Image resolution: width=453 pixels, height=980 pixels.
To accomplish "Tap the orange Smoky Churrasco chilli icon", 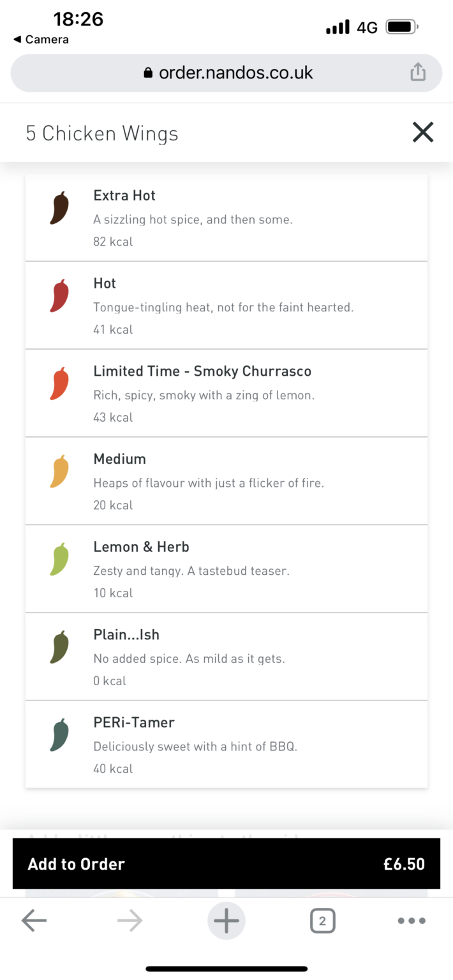I will 59,384.
